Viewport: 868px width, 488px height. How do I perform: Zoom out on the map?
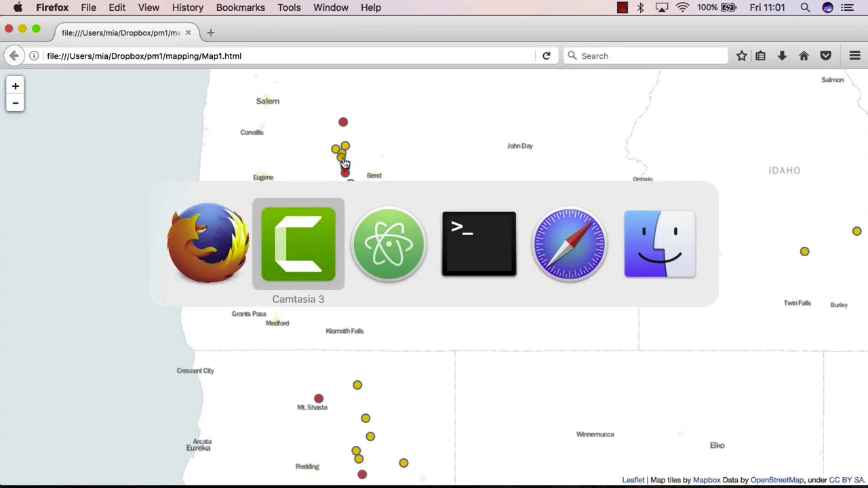(15, 103)
